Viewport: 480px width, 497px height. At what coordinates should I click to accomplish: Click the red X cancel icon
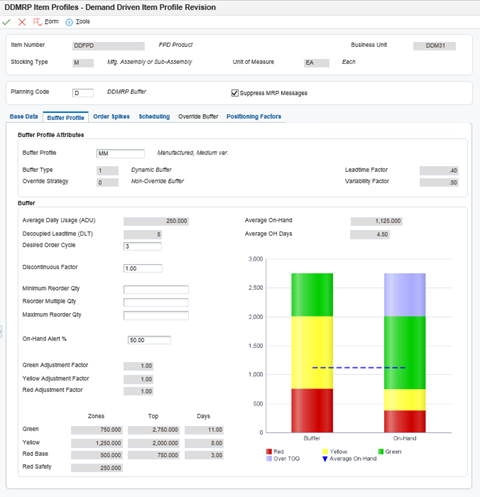pyautogui.click(x=22, y=22)
